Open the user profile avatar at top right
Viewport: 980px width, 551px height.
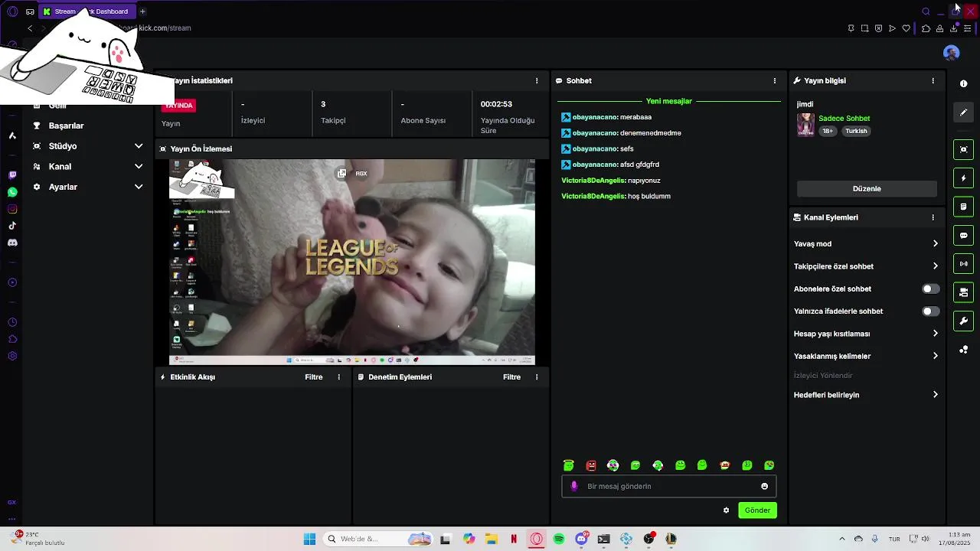(x=951, y=53)
